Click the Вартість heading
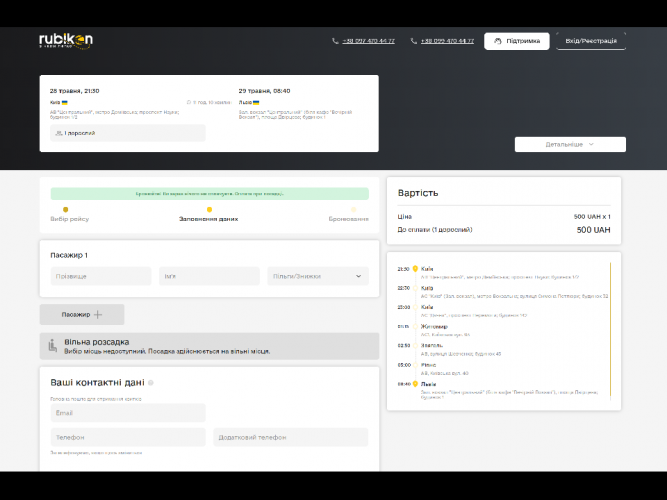 tap(418, 193)
